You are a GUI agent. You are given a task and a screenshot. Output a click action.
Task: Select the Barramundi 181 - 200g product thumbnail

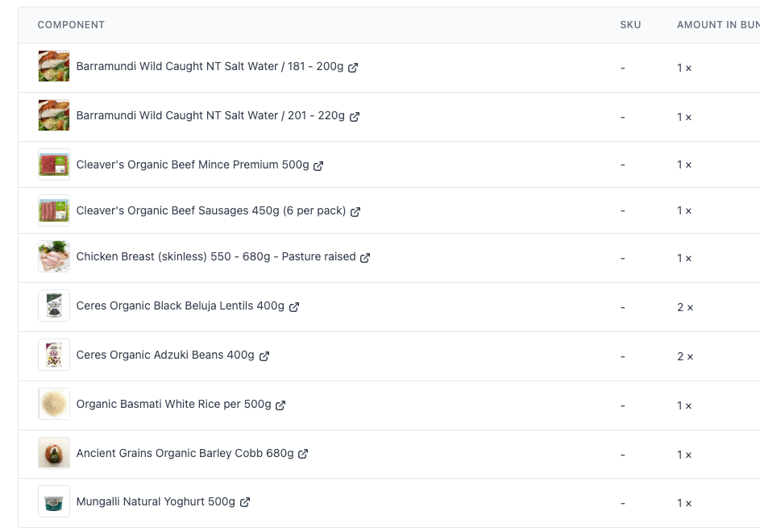pos(54,66)
